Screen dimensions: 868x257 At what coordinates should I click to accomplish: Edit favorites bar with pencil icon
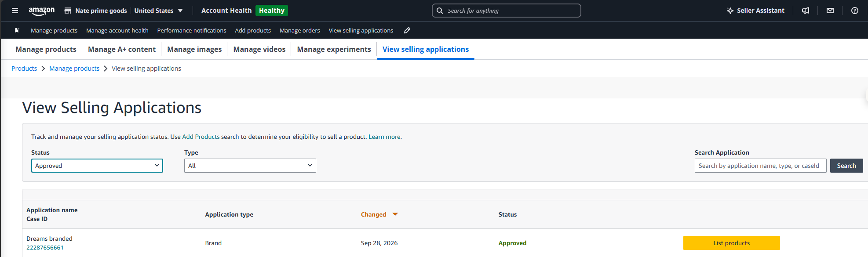[407, 30]
